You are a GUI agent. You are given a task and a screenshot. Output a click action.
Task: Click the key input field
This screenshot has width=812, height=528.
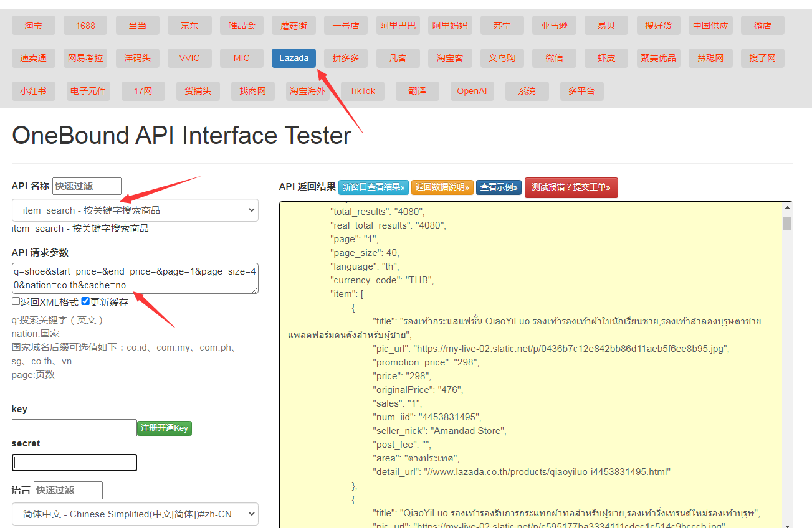pos(74,428)
